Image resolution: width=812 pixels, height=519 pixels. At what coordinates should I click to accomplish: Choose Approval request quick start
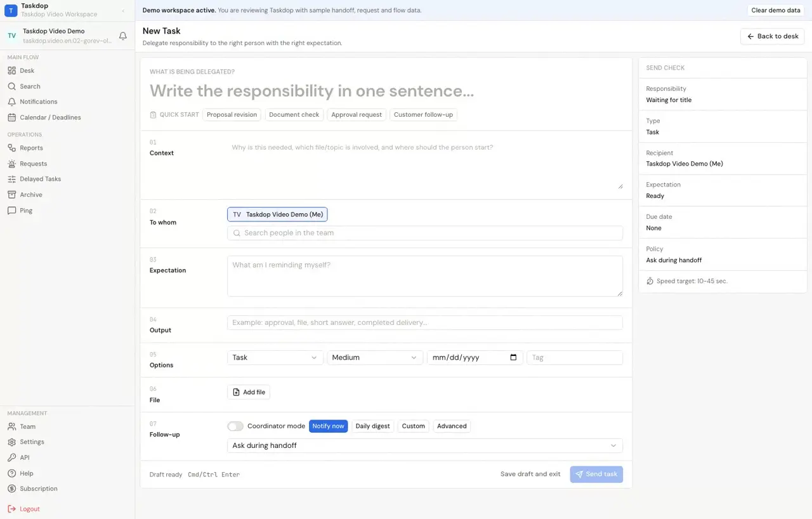357,115
